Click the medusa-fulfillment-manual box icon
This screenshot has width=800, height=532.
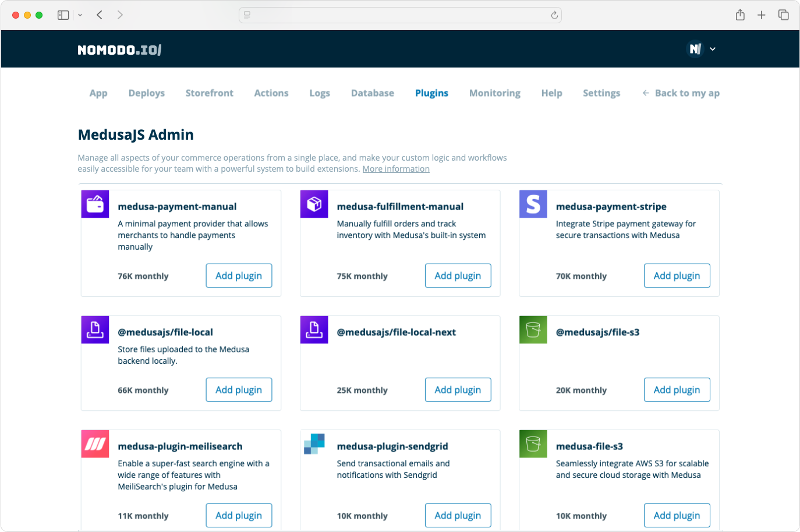pyautogui.click(x=314, y=204)
